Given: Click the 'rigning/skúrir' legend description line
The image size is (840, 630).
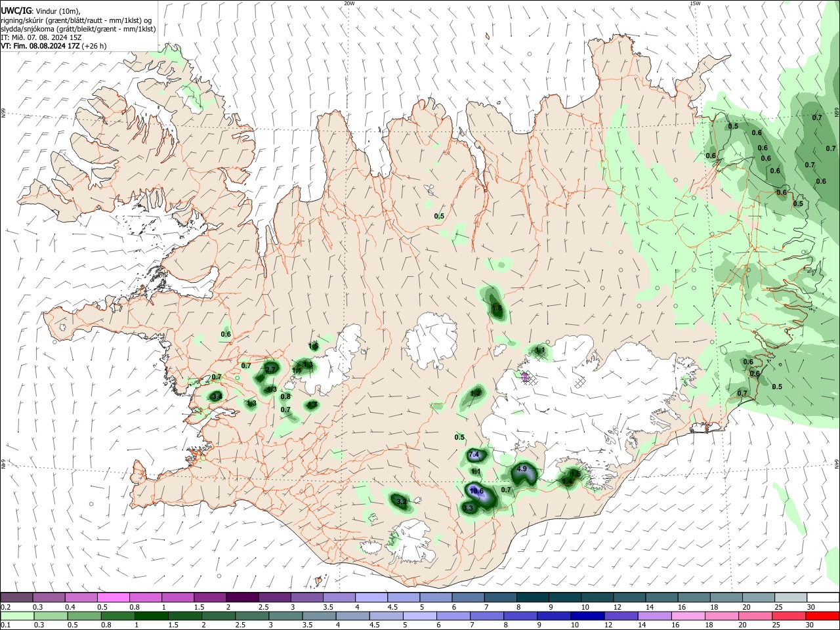Looking at the screenshot, I should tap(77, 20).
